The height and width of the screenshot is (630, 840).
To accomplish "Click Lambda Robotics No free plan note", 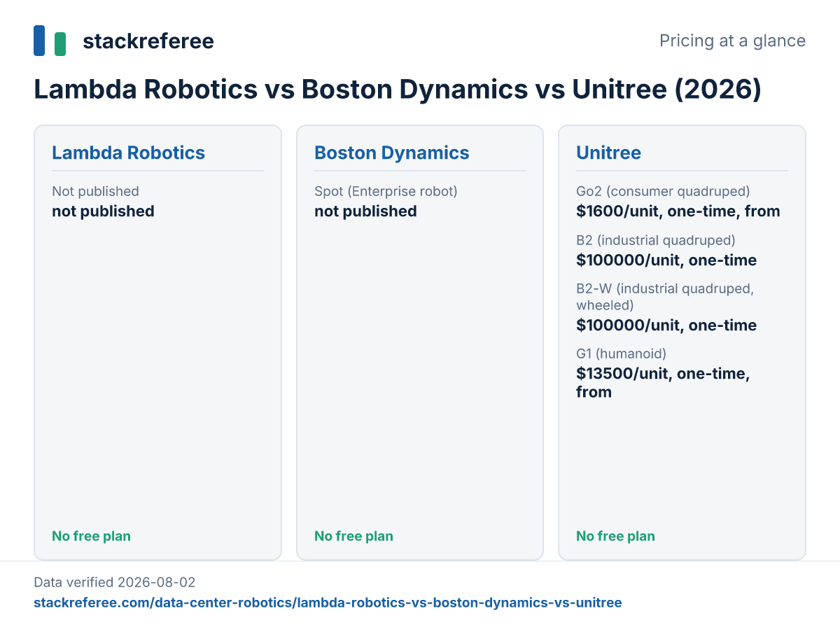I will coord(91,536).
